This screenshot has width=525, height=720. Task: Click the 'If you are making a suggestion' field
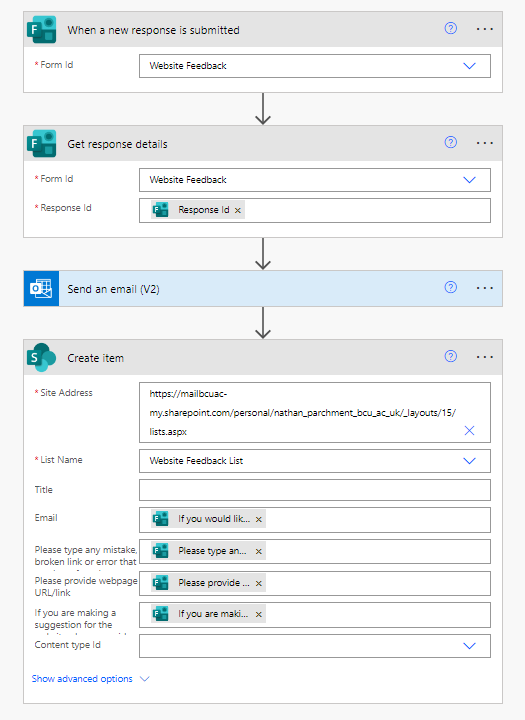[315, 615]
